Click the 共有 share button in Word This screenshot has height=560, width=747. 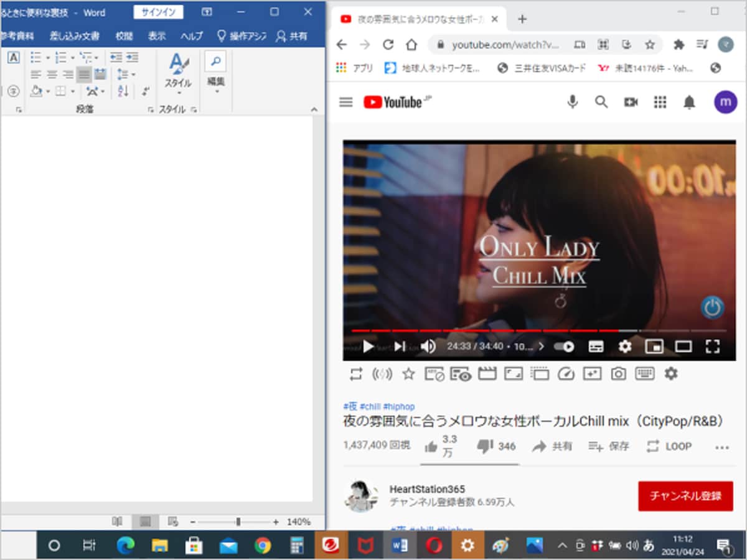293,36
